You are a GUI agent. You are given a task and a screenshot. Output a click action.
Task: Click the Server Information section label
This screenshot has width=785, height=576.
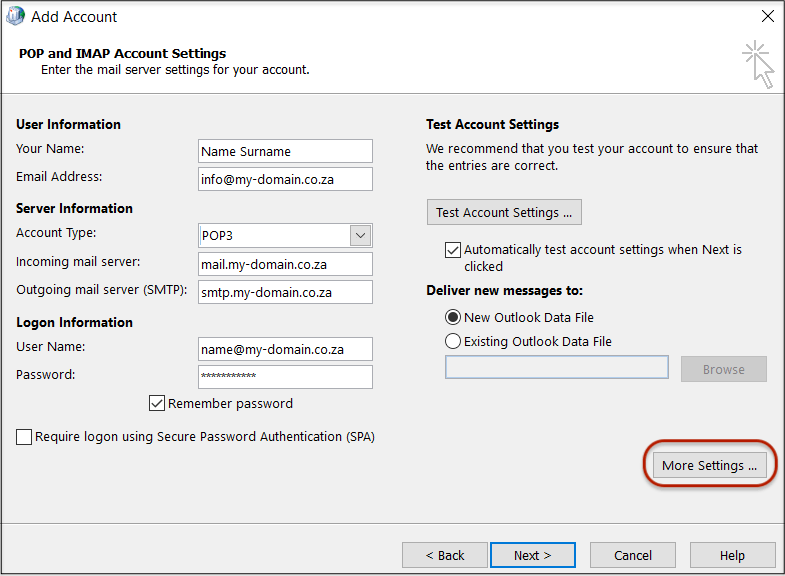(x=74, y=208)
